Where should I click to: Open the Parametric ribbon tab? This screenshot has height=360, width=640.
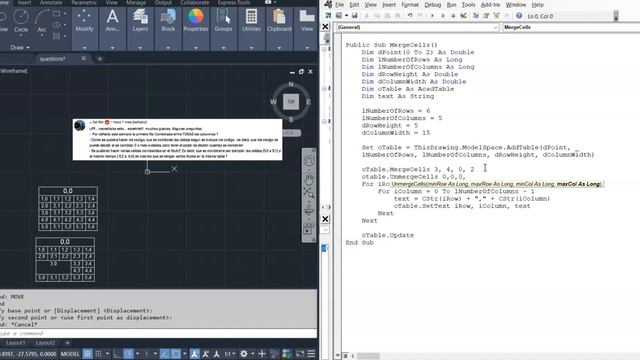[x=84, y=2]
